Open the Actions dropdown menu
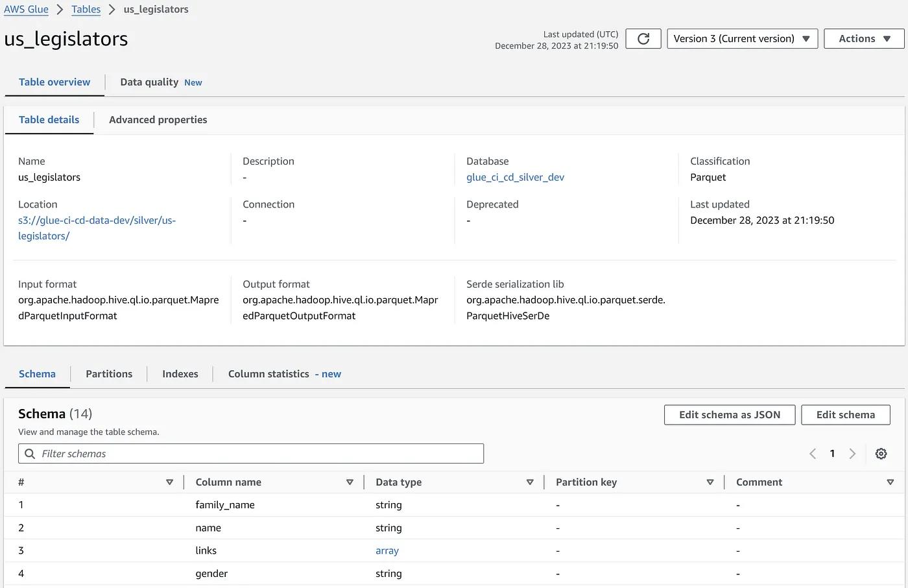The width and height of the screenshot is (908, 588). (864, 39)
